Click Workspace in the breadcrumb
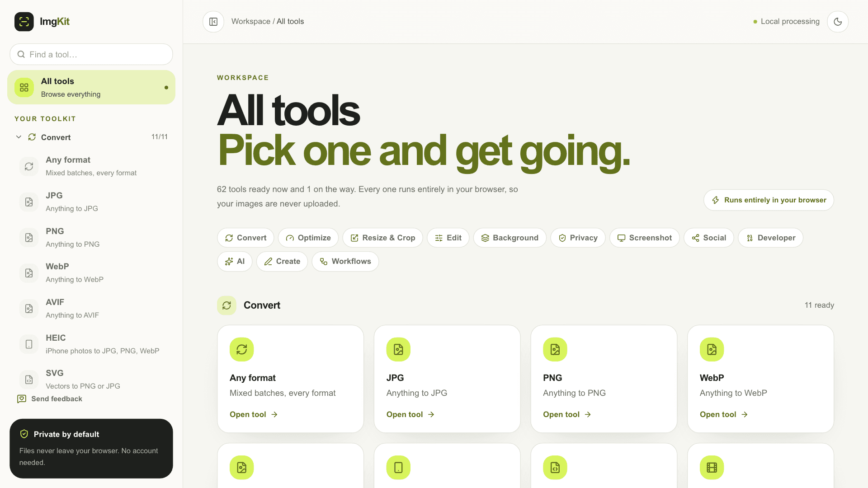This screenshot has width=868, height=488. [251, 21]
